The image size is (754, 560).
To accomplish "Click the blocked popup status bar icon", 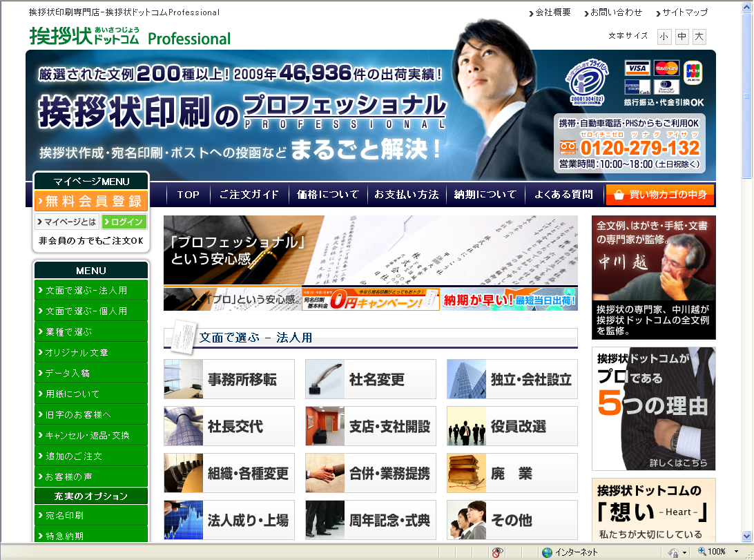I will coord(497,552).
